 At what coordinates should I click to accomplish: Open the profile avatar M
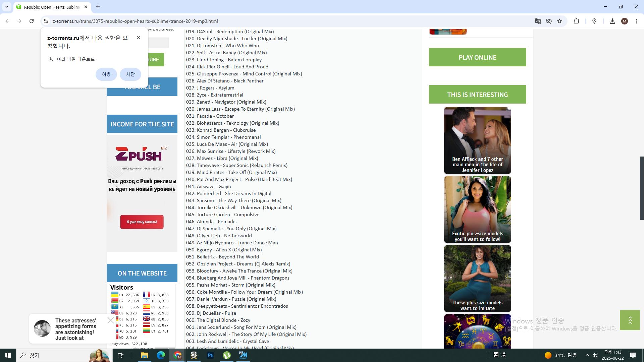[x=625, y=21]
